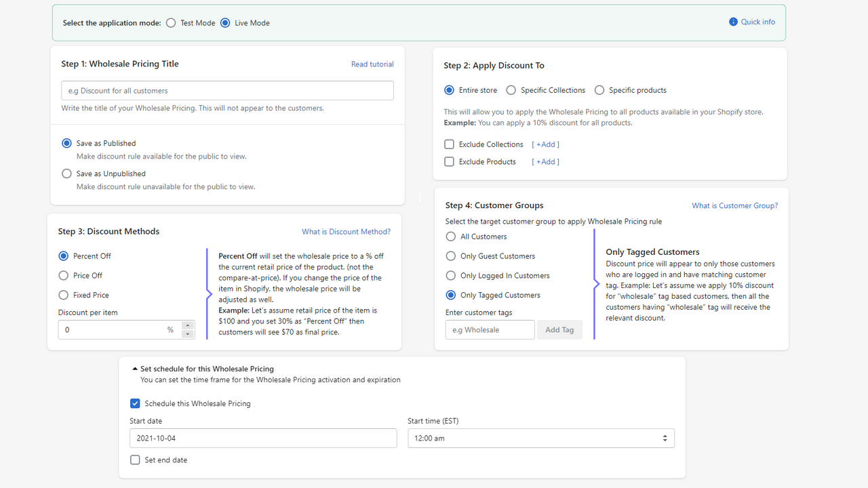The height and width of the screenshot is (488, 868).
Task: Collapse the Set schedule triangle arrow
Action: click(135, 369)
